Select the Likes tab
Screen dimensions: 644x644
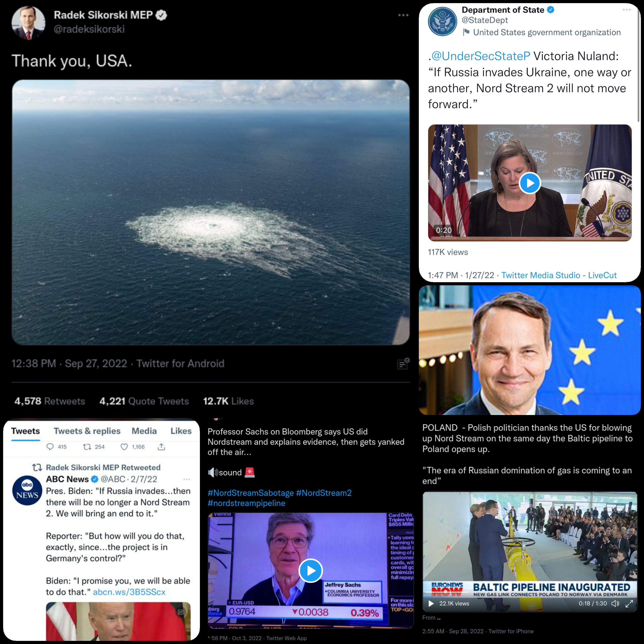(181, 431)
